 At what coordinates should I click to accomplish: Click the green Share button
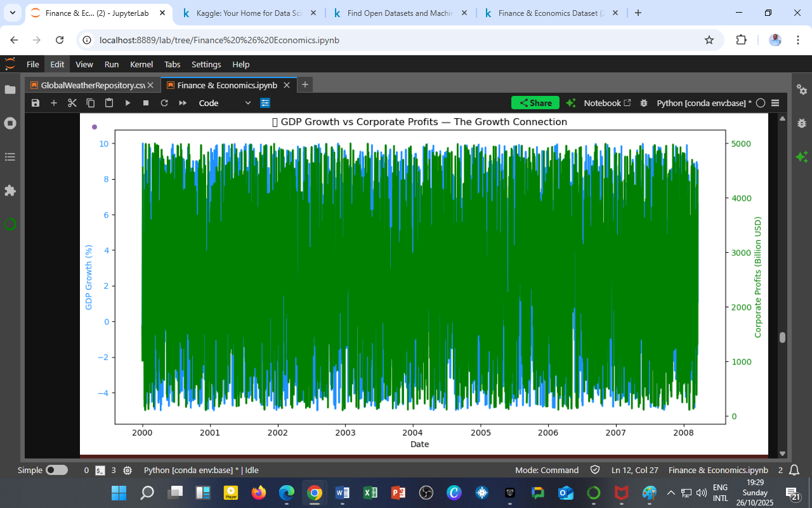click(x=535, y=103)
